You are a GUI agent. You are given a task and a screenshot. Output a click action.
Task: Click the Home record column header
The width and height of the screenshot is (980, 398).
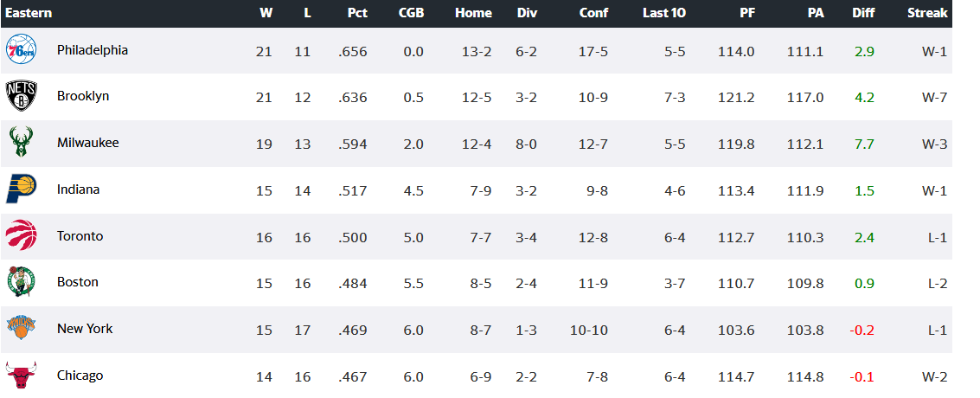click(473, 13)
